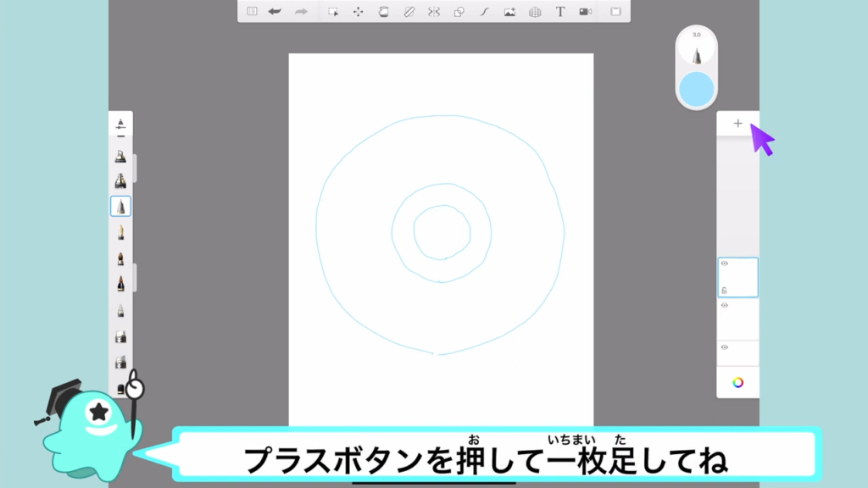Select the fill bucket tool
This screenshot has width=868, height=488.
coord(383,11)
